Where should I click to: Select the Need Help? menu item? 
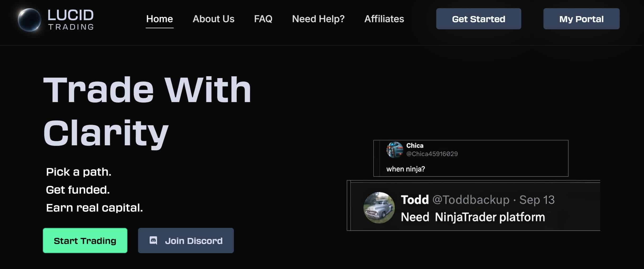tap(318, 19)
